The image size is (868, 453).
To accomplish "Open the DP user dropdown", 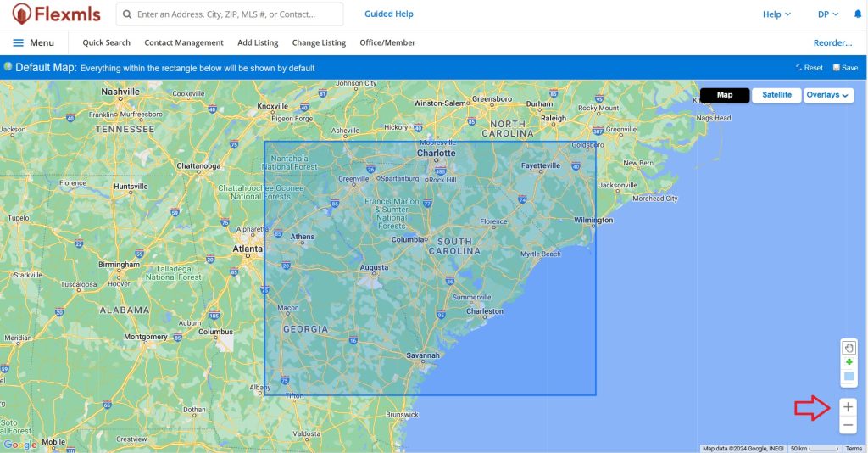I will [828, 14].
